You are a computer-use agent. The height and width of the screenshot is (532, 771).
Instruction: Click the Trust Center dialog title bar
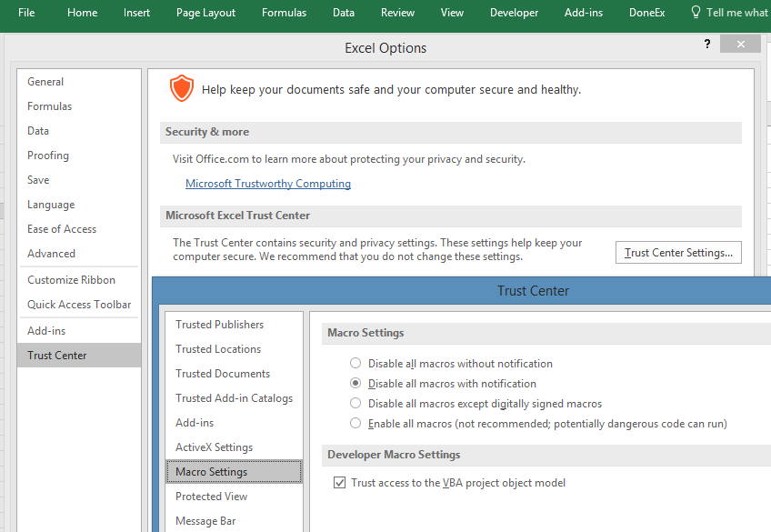[462, 291]
